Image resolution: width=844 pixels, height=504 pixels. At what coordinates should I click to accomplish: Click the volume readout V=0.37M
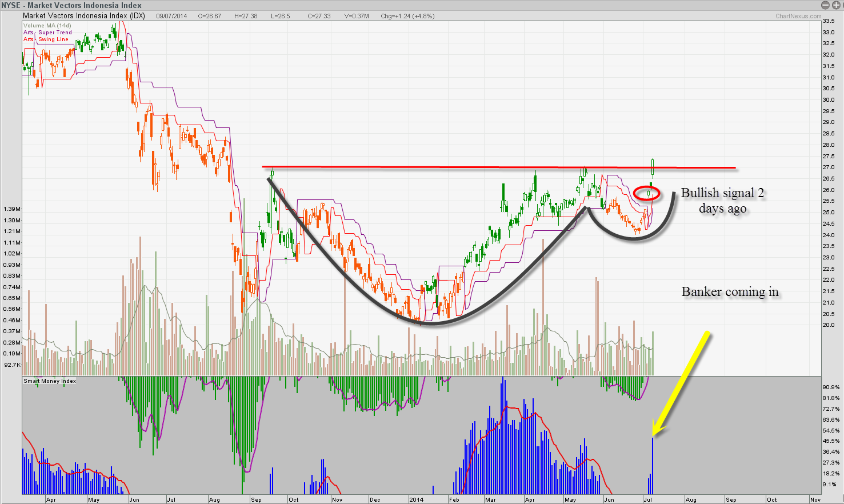coord(357,16)
